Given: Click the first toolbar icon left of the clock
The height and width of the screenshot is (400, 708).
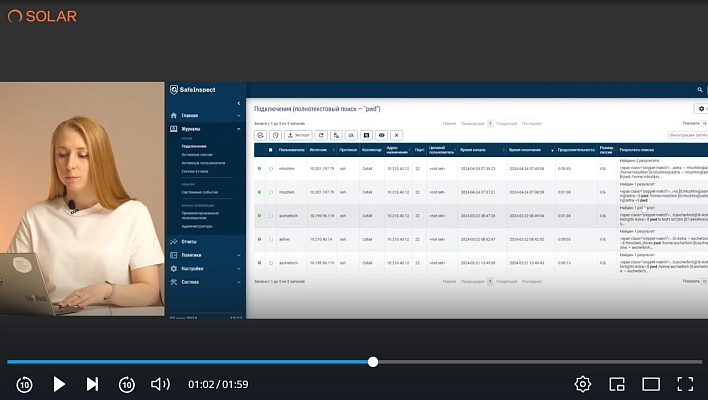Looking at the screenshot, I should coord(261,135).
